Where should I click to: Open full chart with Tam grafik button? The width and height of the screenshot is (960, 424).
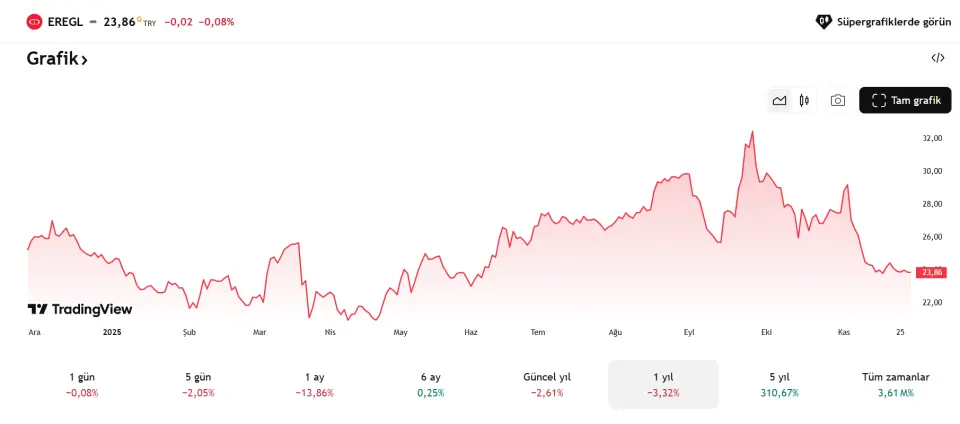[905, 100]
